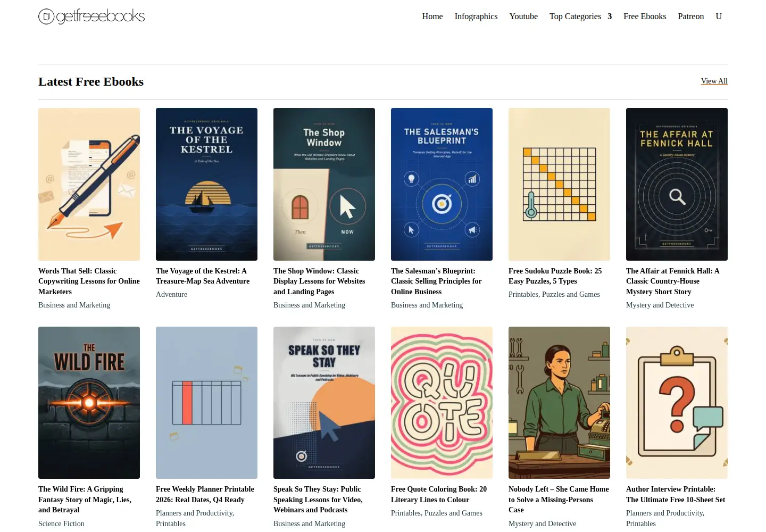Select Science Fiction under The Wild Fire

(x=61, y=523)
